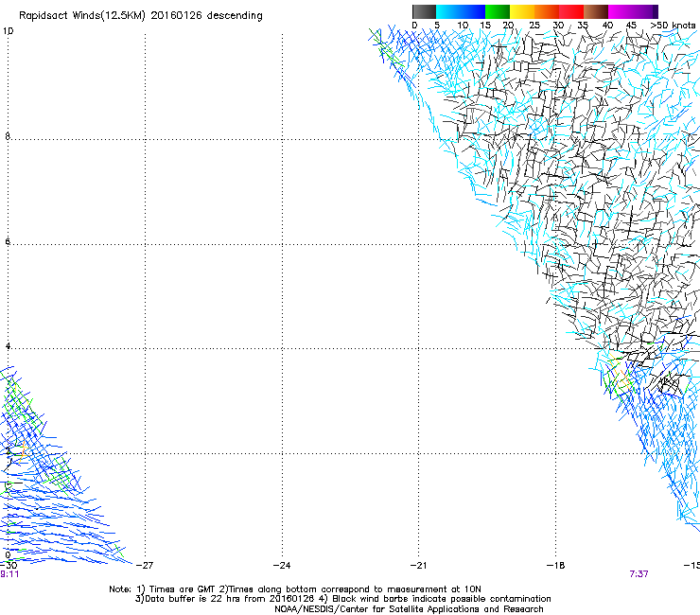This screenshot has width=700, height=615.
Task: Click the >50 knots legend label
Action: pyautogui.click(x=673, y=26)
